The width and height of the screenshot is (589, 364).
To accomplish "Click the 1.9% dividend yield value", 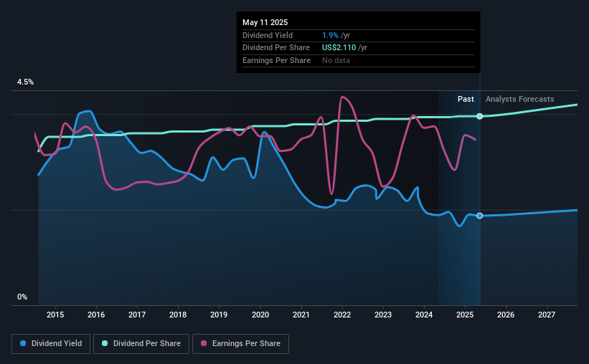I will point(330,35).
